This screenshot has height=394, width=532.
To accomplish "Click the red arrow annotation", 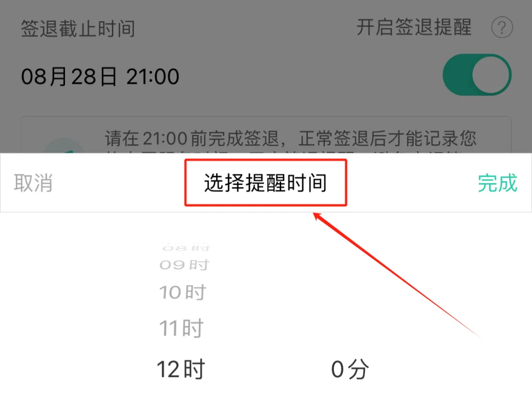I will tap(397, 275).
